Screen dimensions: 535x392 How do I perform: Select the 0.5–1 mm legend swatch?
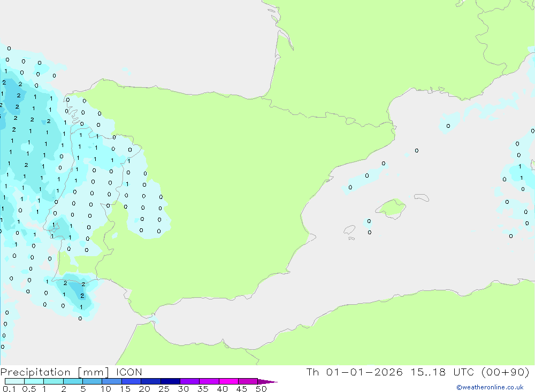pyautogui.click(x=34, y=381)
